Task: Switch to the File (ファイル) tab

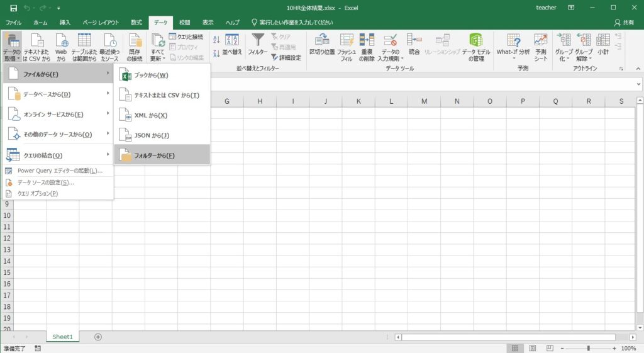Action: pos(14,23)
